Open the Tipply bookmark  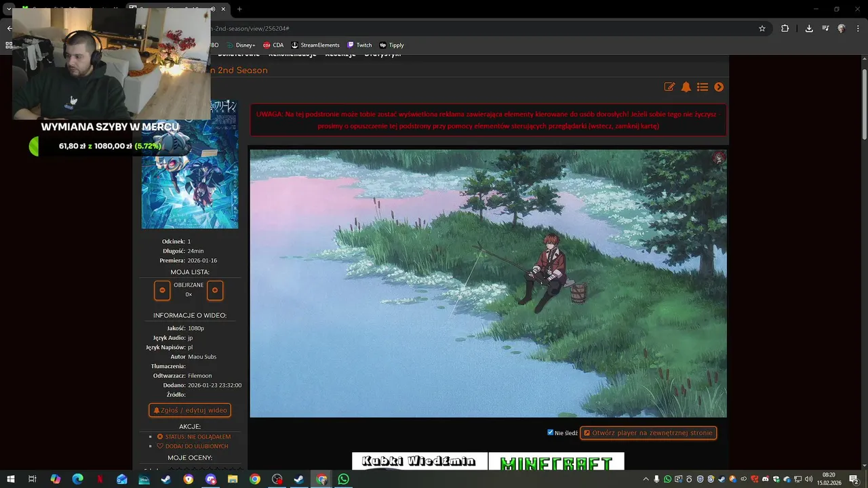[x=391, y=45]
